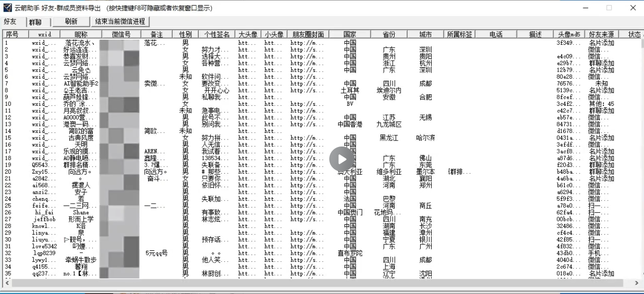Click the city cell 哈尔滨
The image size is (644, 294).
click(x=426, y=138)
